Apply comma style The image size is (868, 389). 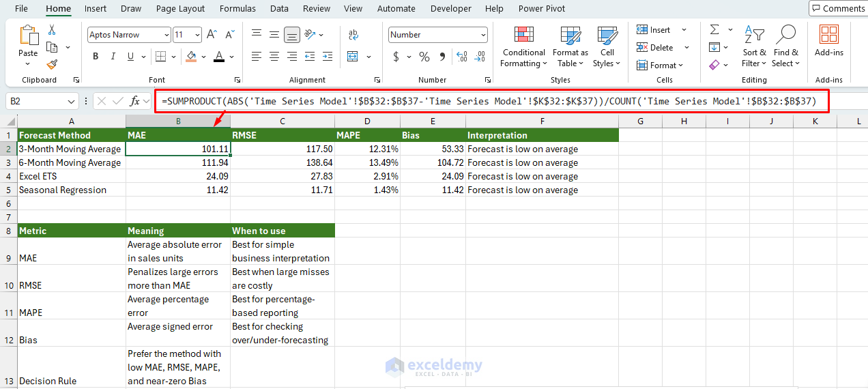[x=442, y=57]
